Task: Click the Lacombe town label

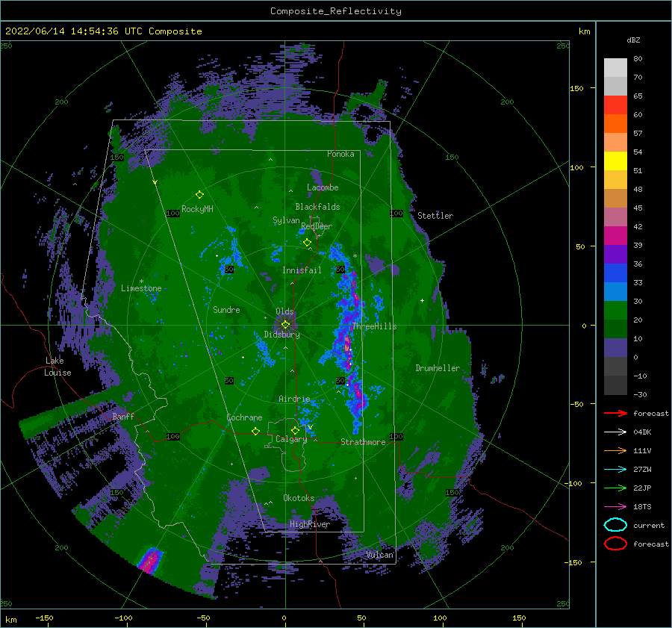Action: tap(323, 187)
